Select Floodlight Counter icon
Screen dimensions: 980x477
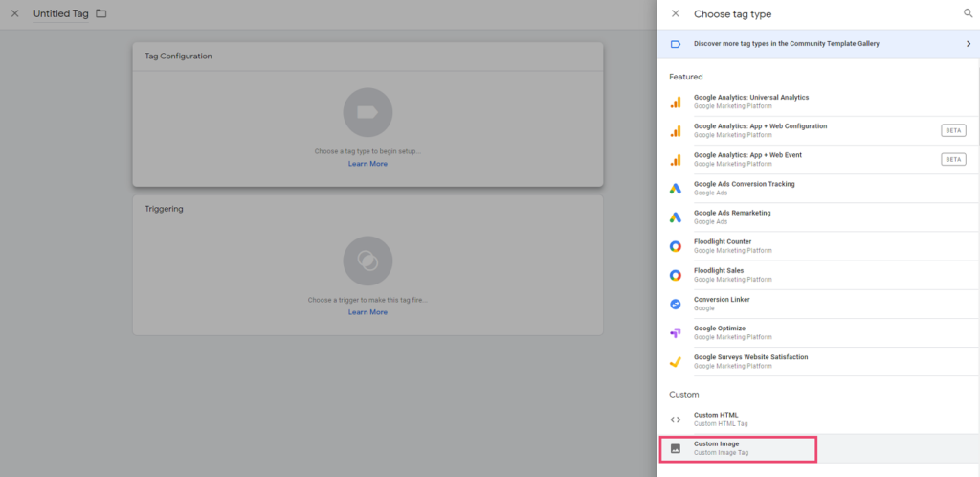click(x=675, y=246)
